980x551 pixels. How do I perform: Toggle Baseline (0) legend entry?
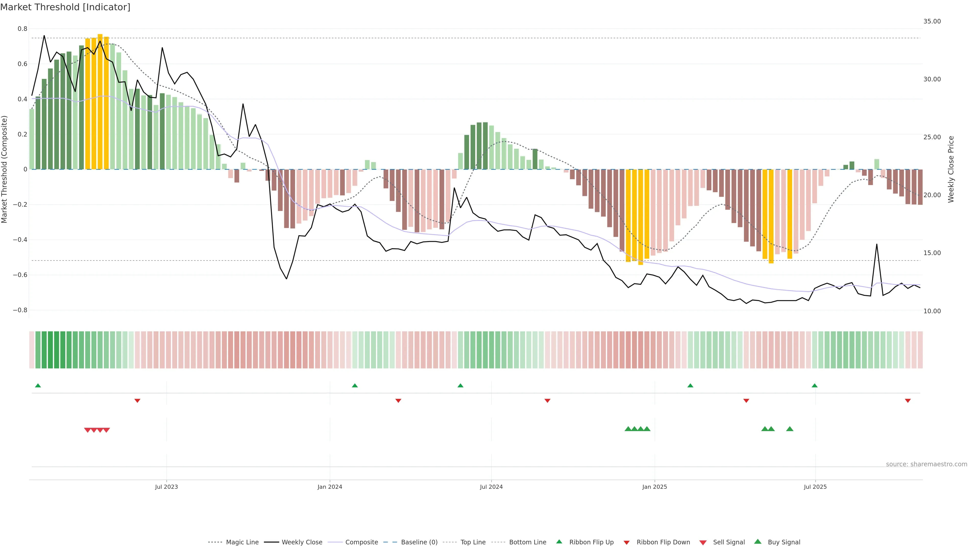419,542
